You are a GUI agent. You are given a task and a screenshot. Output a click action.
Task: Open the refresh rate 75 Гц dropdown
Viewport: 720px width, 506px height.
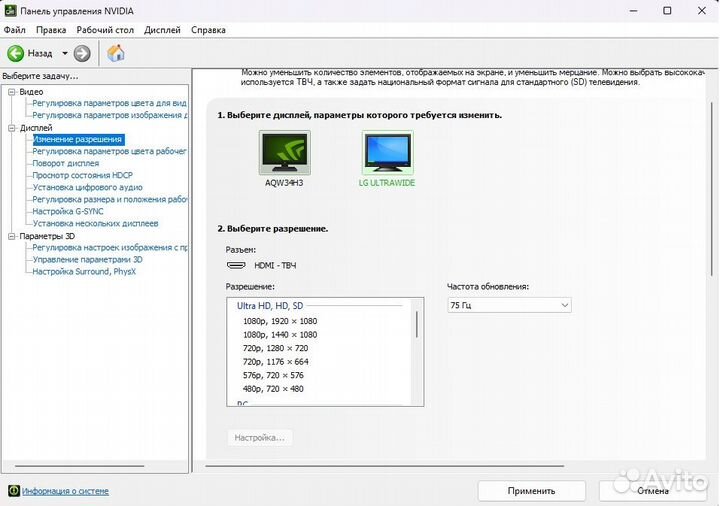pyautogui.click(x=509, y=305)
